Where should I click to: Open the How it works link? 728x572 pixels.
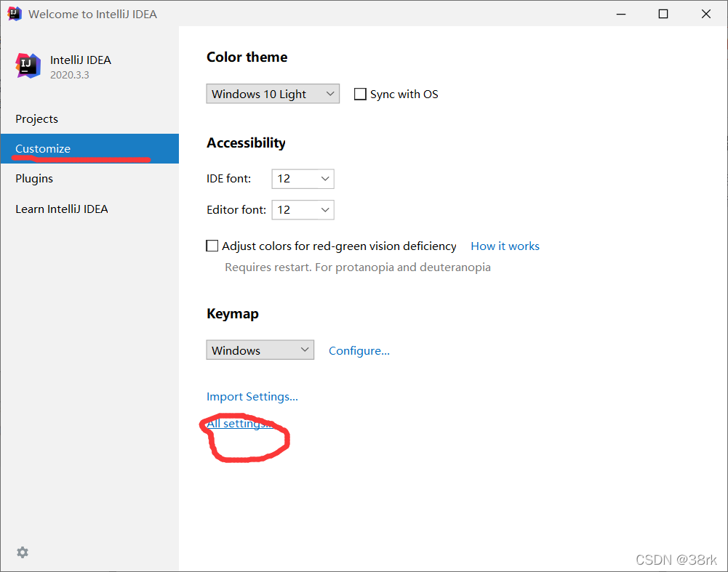point(505,246)
